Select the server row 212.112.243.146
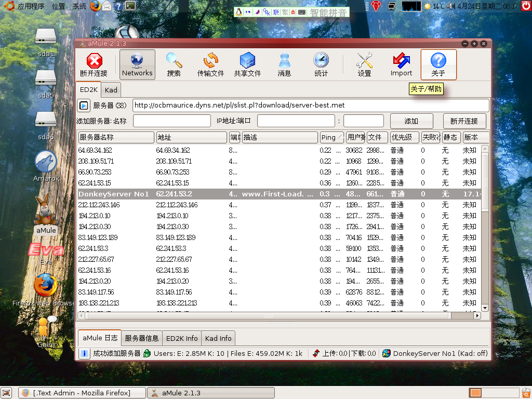The image size is (532, 399). 279,205
